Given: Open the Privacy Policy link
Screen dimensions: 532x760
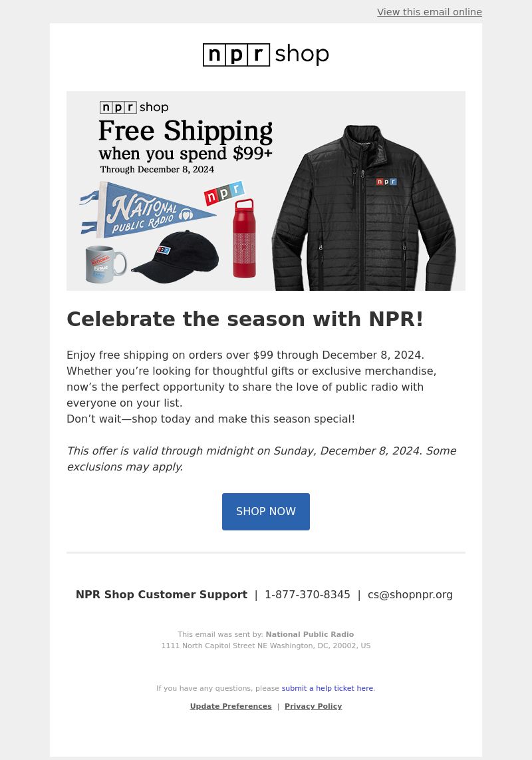Looking at the screenshot, I should (313, 706).
